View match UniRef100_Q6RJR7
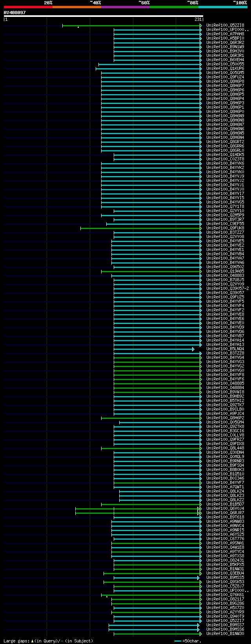Screen dimensions: 251x644 pyautogui.click(x=225, y=513)
